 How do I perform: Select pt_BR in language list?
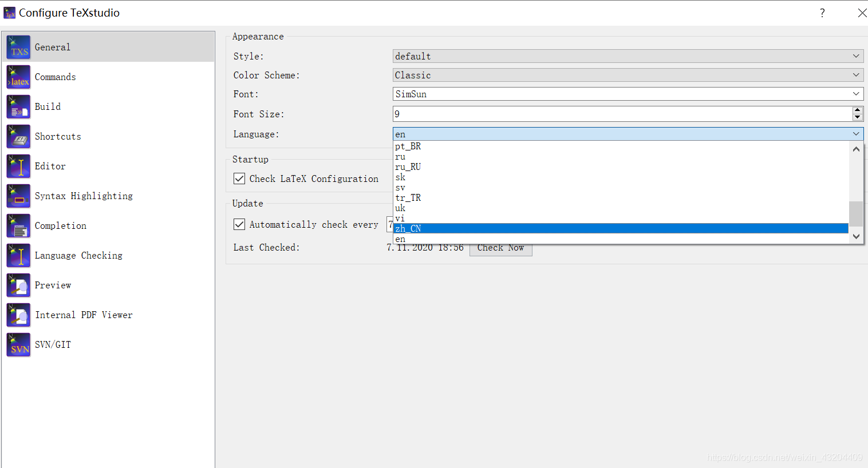(621, 146)
